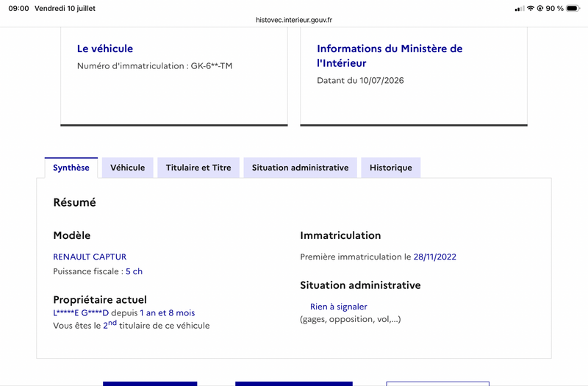588x386 pixels.
Task: Open the Titulaire et Titre tab
Action: [198, 168]
